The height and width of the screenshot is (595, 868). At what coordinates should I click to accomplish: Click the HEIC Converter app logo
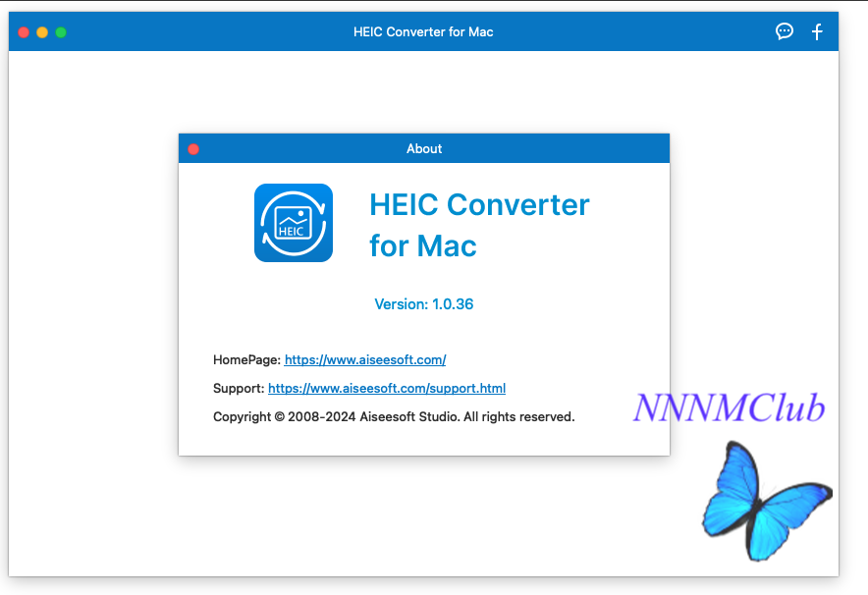pos(294,223)
